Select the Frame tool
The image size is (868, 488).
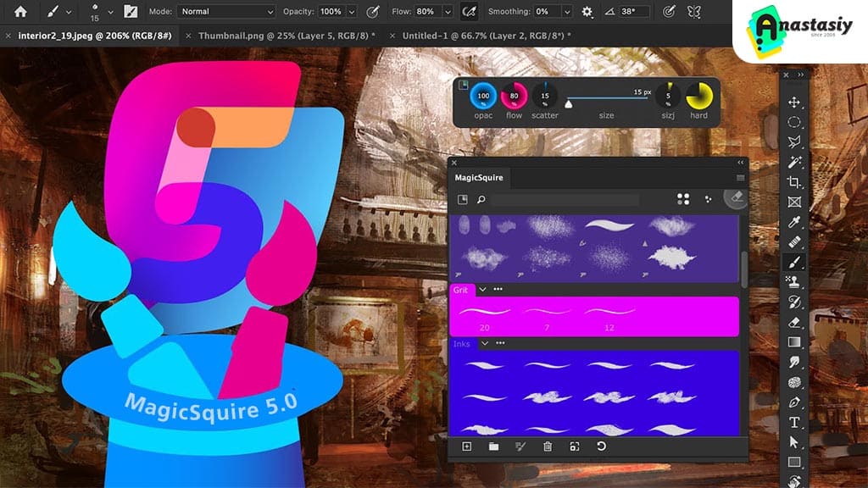[x=793, y=202]
